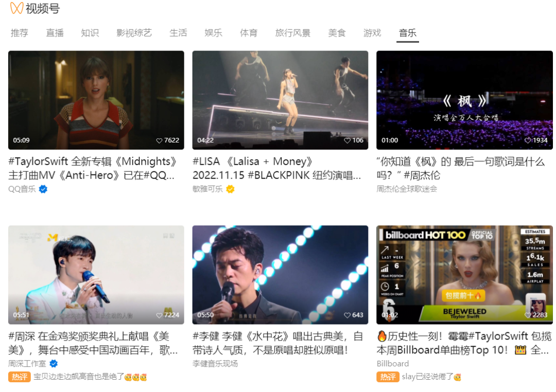Open the 《枫》 concert thumbnail
This screenshot has height=392, width=556.
(x=464, y=100)
